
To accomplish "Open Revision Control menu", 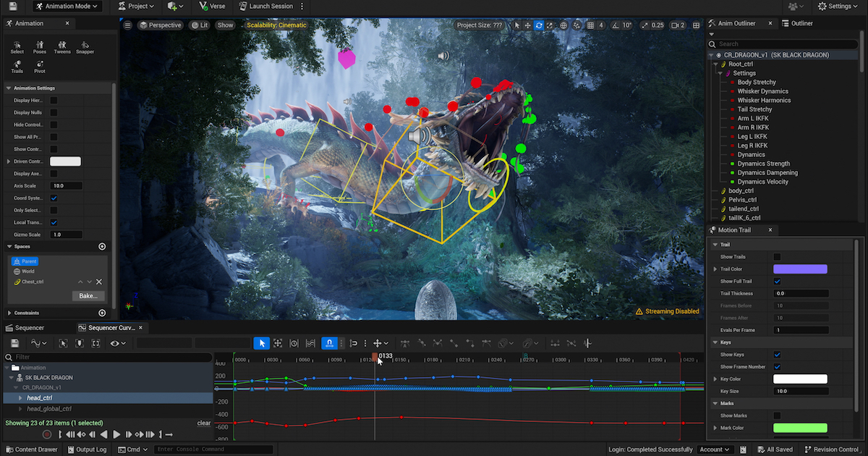I will [x=831, y=449].
